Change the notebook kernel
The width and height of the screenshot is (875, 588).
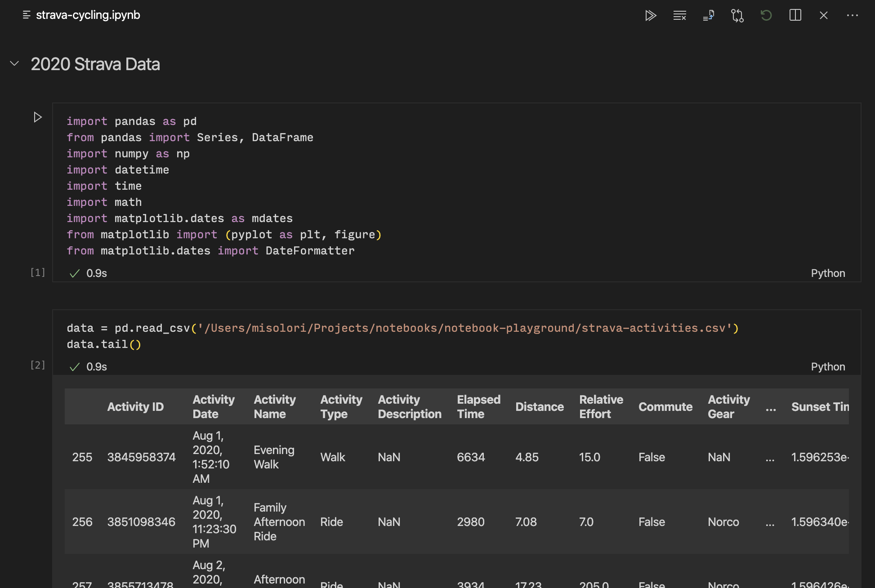click(737, 15)
